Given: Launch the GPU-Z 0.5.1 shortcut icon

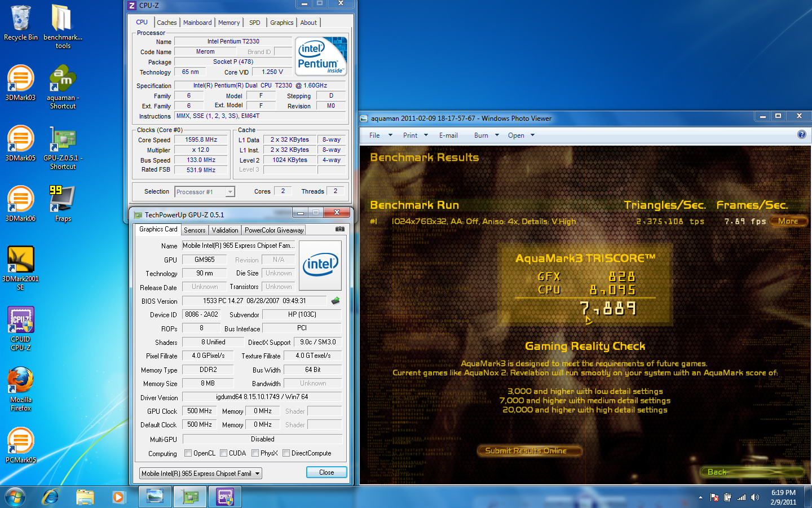Looking at the screenshot, I should pyautogui.click(x=63, y=147).
